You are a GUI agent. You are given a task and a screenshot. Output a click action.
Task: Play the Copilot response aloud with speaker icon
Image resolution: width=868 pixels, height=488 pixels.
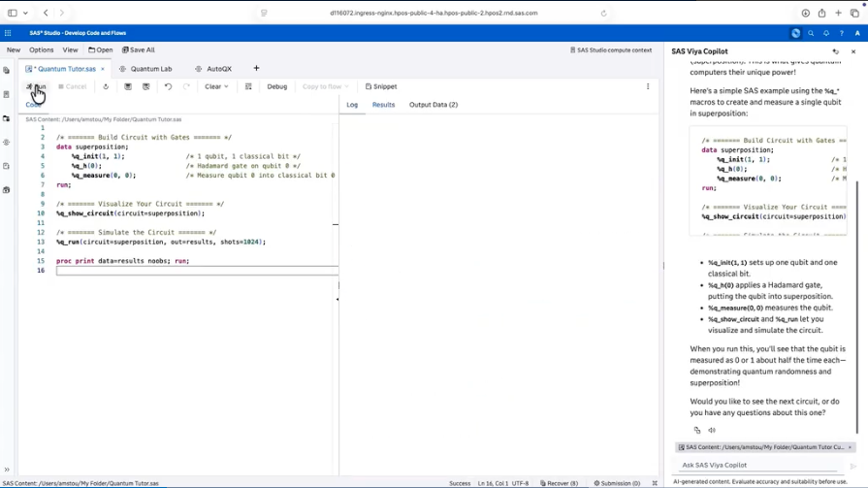point(712,430)
